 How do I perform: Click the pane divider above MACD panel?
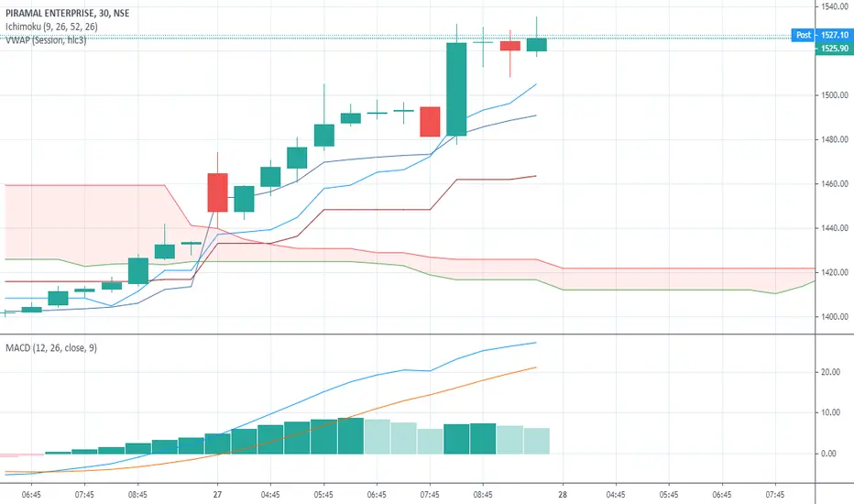(408, 334)
